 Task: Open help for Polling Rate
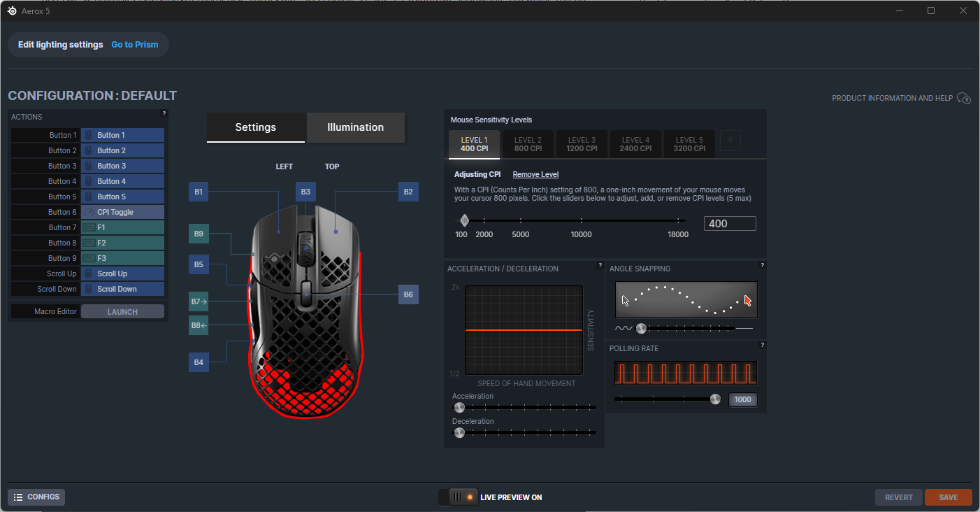coord(762,345)
